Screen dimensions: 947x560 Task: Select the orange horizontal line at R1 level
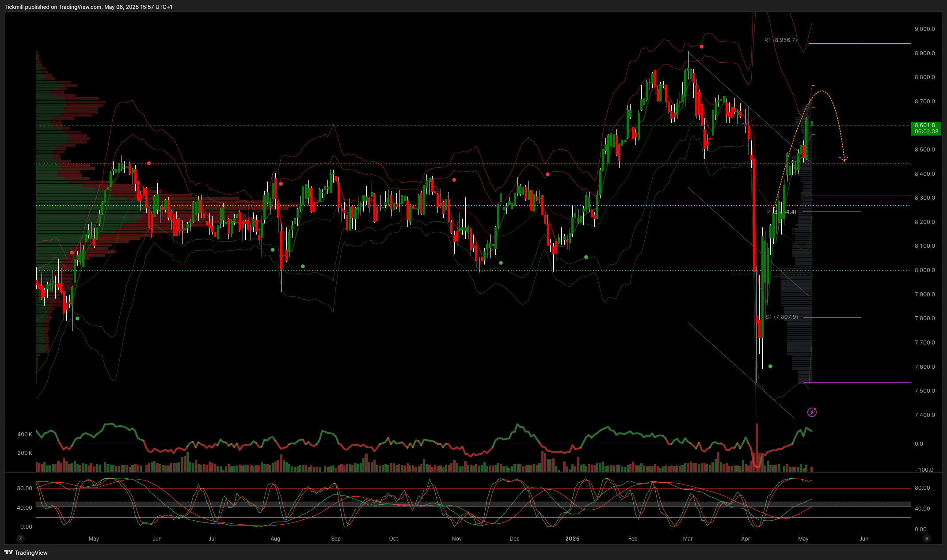coord(860,44)
